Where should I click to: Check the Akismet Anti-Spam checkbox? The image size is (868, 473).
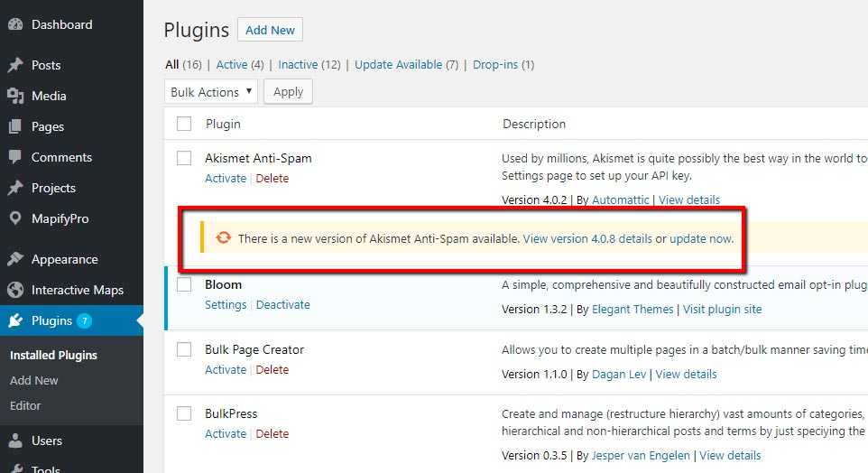[x=184, y=158]
